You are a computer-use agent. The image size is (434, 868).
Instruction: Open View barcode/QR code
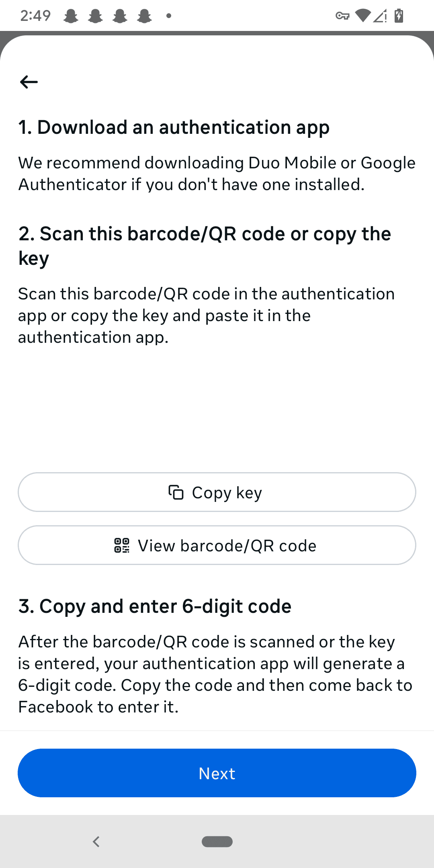(x=217, y=545)
